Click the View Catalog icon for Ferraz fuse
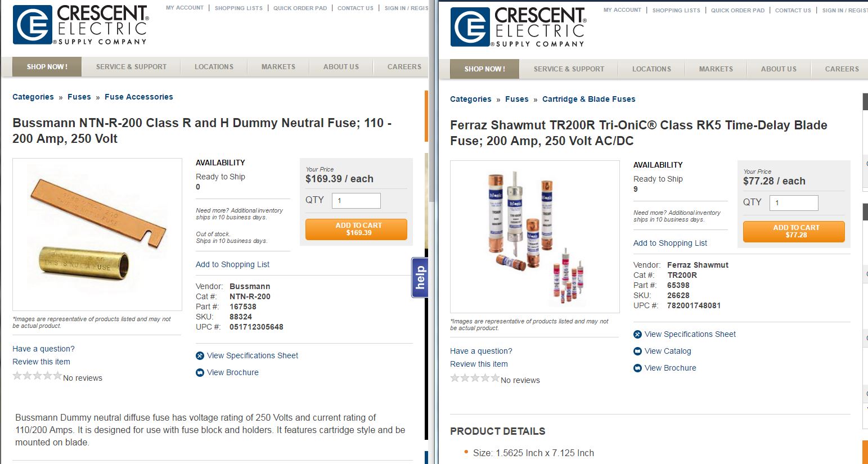Image resolution: width=868 pixels, height=464 pixels. click(637, 351)
